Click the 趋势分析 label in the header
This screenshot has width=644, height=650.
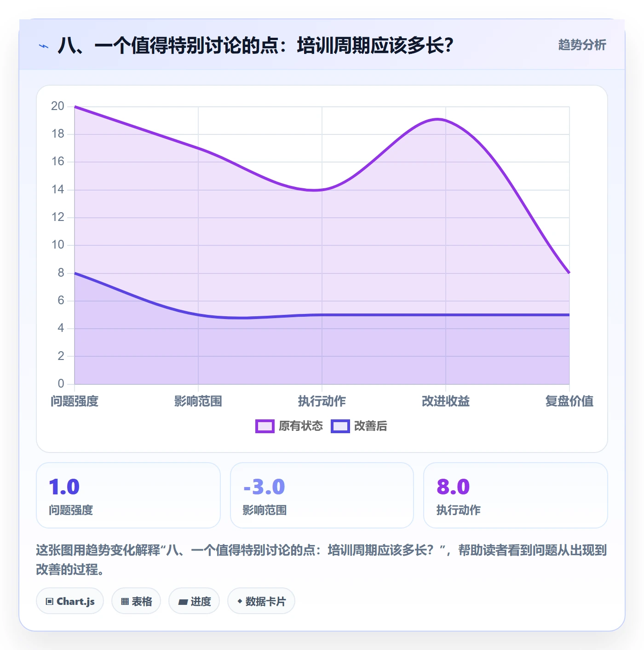(x=582, y=45)
